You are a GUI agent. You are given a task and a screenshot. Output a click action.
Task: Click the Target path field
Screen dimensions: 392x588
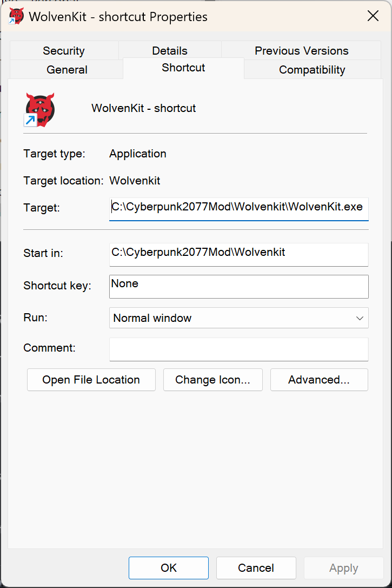point(238,208)
